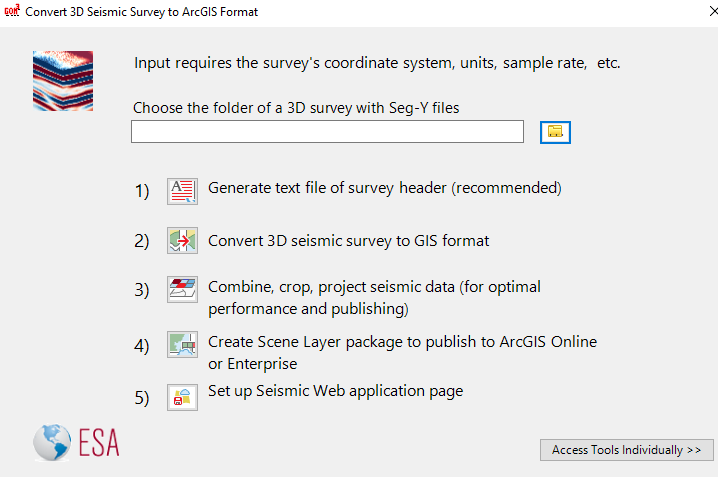Select "Convert 3D seismic survey to GIS format"
Viewport: 718px width, 477px height.
coord(348,241)
